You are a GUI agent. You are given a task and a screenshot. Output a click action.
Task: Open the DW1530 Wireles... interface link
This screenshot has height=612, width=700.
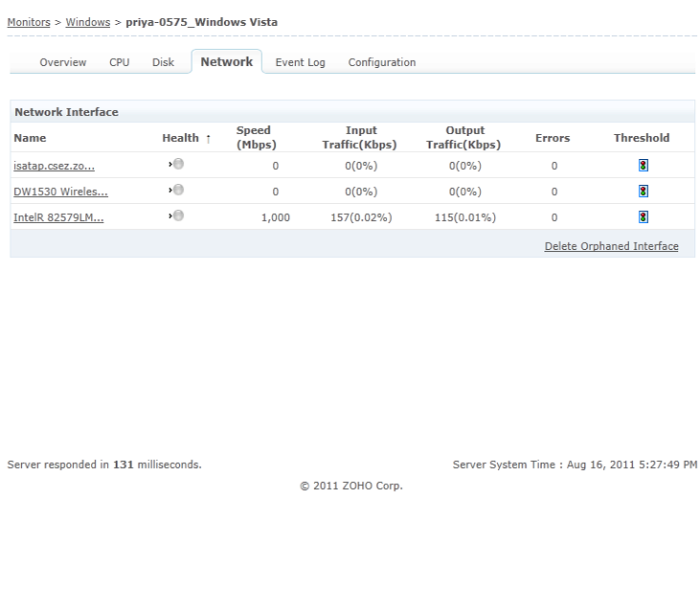click(60, 192)
